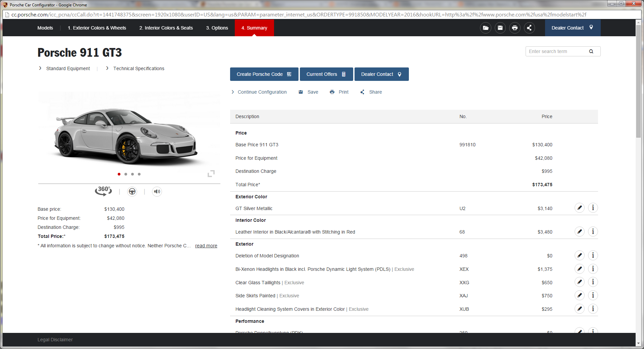Click the share icon in top bar
Screen dimensions: 644x349
529,28
